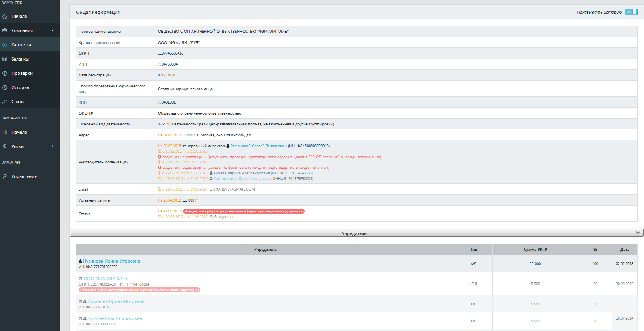Go to the История section
Image resolution: width=644 pixels, height=331 pixels.
click(20, 88)
